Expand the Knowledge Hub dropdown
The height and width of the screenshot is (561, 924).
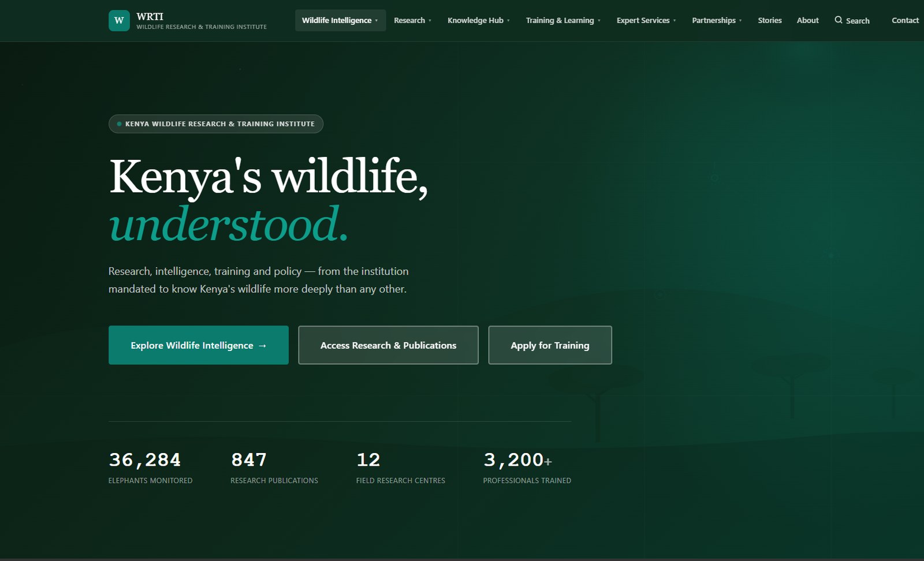479,20
